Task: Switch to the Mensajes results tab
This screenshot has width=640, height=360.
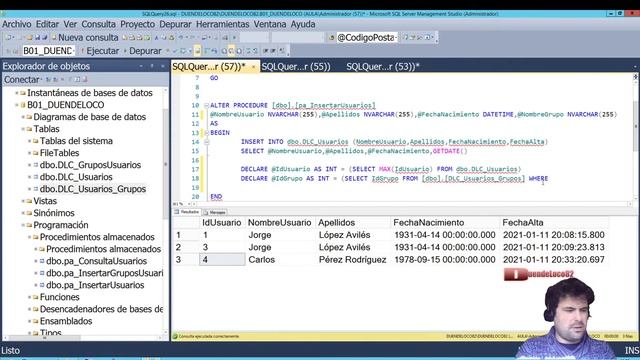Action: 215,212
